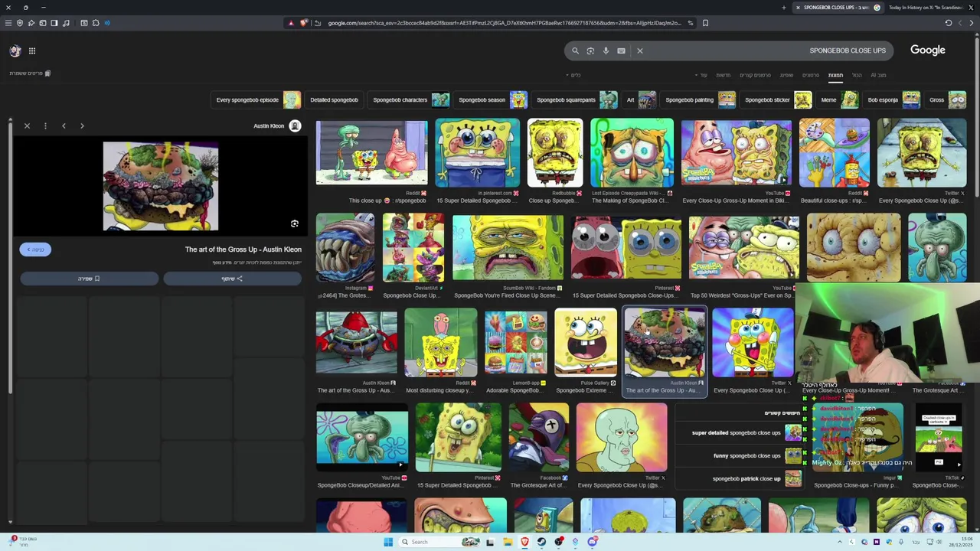Open the 'Spongebob Extreme' Pulse Gallery thumbnail
Screen dimensions: 980x551
[586, 343]
